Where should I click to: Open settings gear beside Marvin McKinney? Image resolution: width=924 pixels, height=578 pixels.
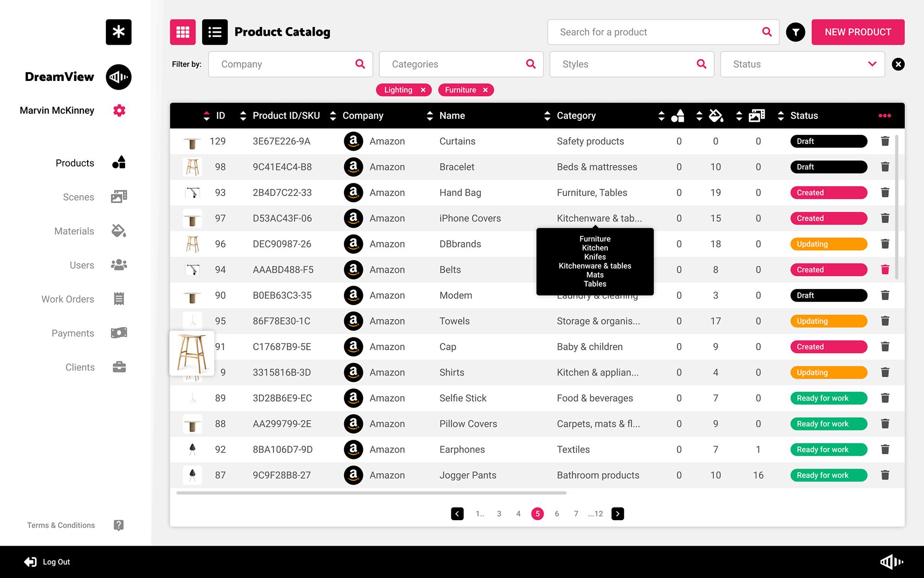(119, 110)
